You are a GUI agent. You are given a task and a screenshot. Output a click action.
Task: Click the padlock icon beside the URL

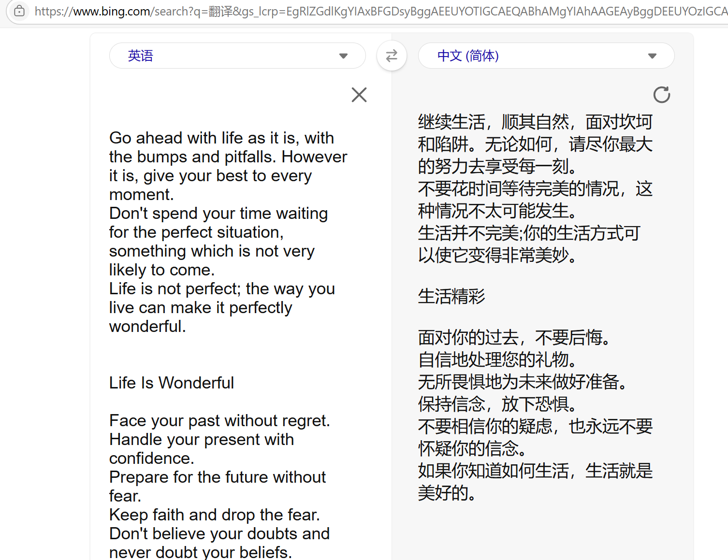19,11
